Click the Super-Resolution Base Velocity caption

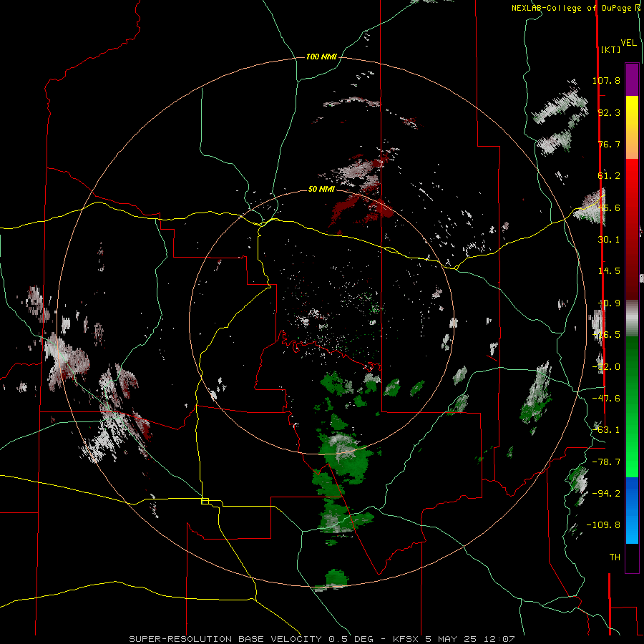(x=321, y=639)
